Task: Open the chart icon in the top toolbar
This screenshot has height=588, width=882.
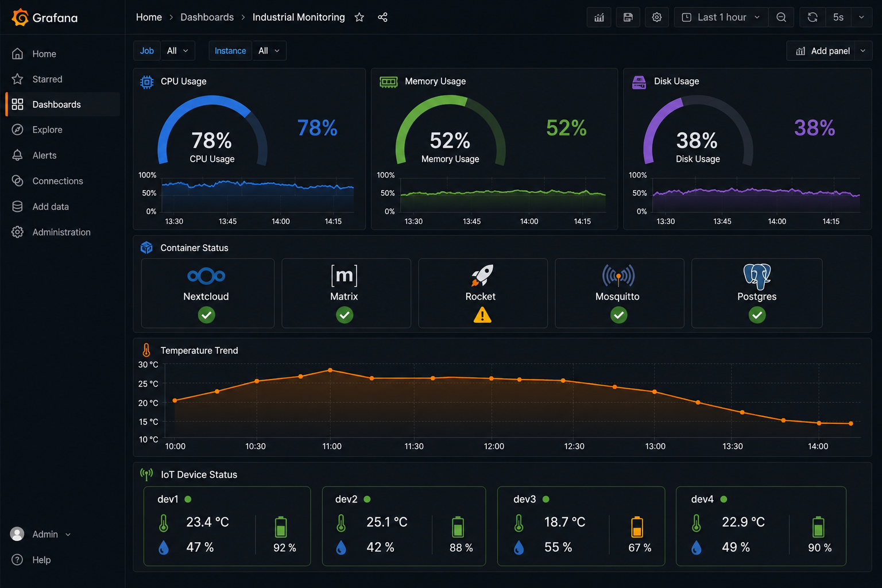Action: pos(599,17)
